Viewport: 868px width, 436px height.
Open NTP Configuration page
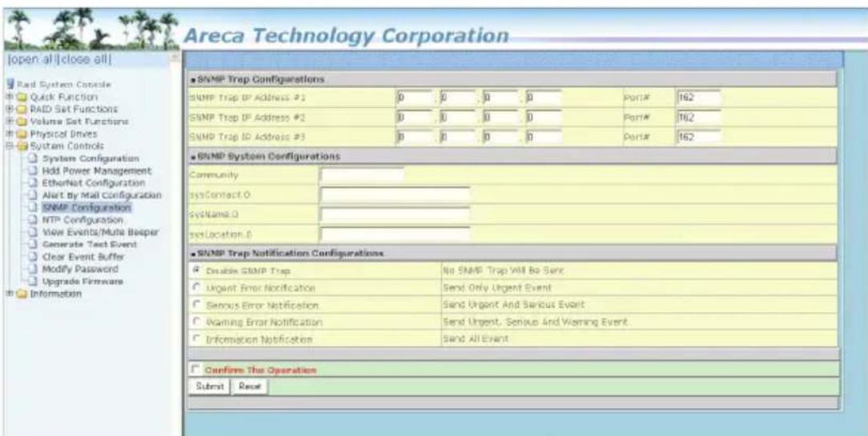coord(83,220)
